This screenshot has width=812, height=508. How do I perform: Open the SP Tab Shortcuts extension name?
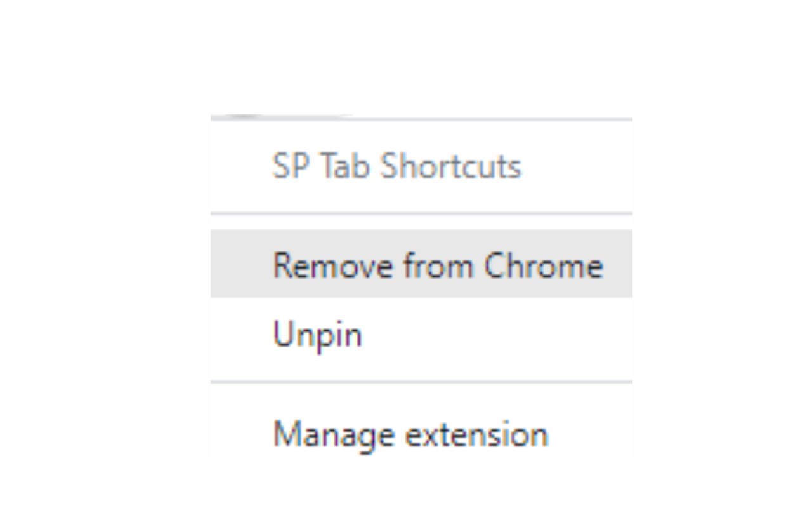click(396, 167)
